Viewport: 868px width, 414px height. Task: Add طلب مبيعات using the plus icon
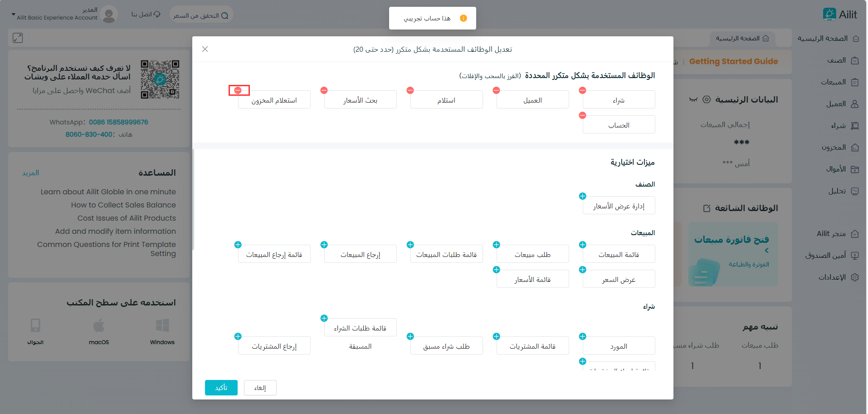click(x=496, y=245)
